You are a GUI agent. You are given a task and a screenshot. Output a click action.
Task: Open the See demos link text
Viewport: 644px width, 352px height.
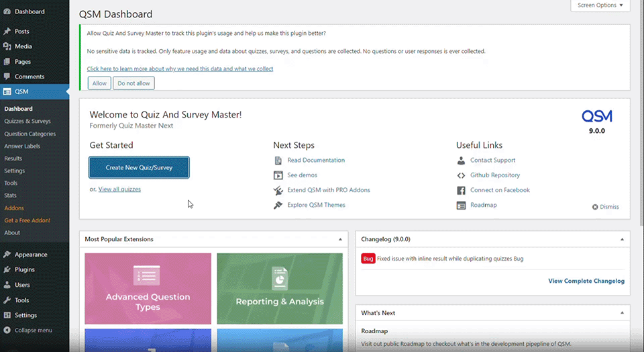(302, 175)
